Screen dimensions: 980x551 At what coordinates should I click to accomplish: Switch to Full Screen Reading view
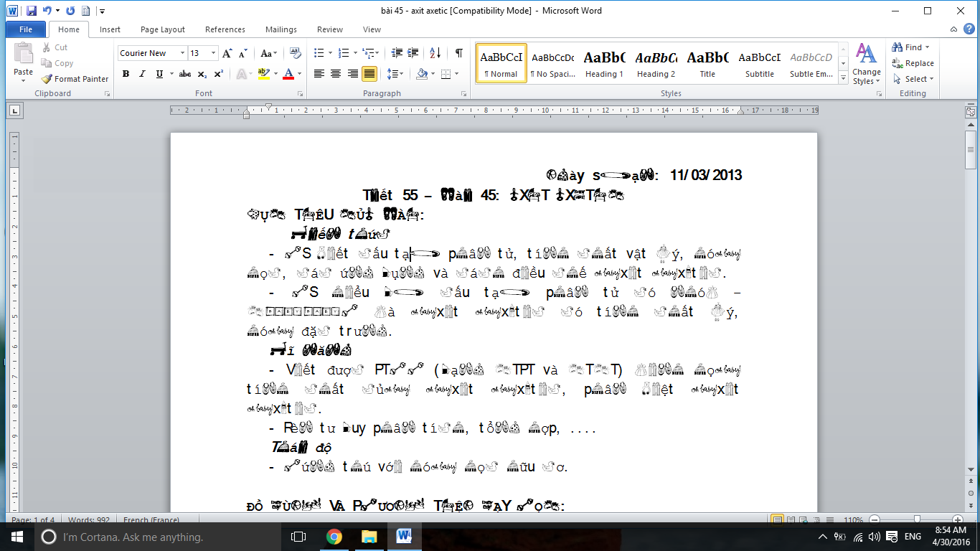(790, 519)
